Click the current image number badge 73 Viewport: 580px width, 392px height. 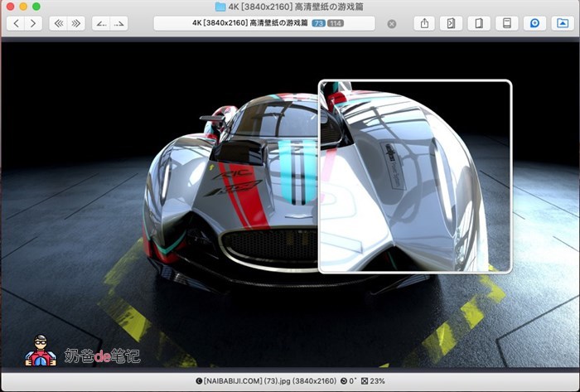(x=318, y=24)
